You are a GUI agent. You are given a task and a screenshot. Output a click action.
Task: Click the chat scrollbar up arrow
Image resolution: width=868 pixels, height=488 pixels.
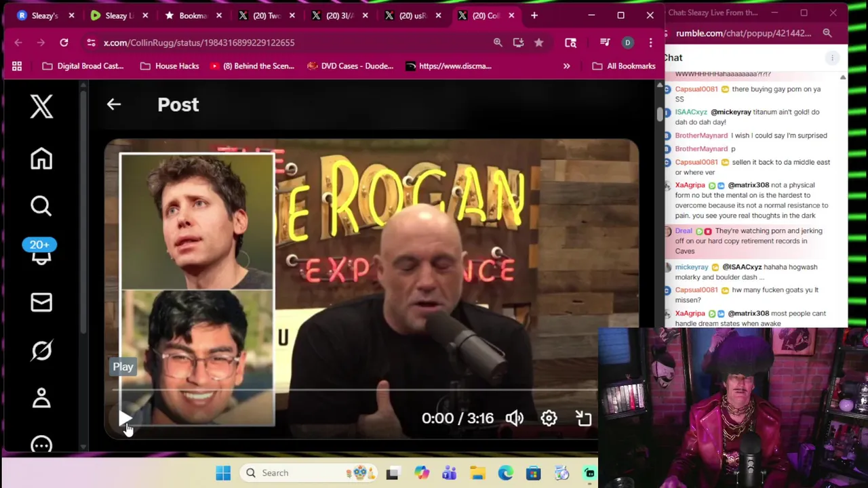pos(843,77)
